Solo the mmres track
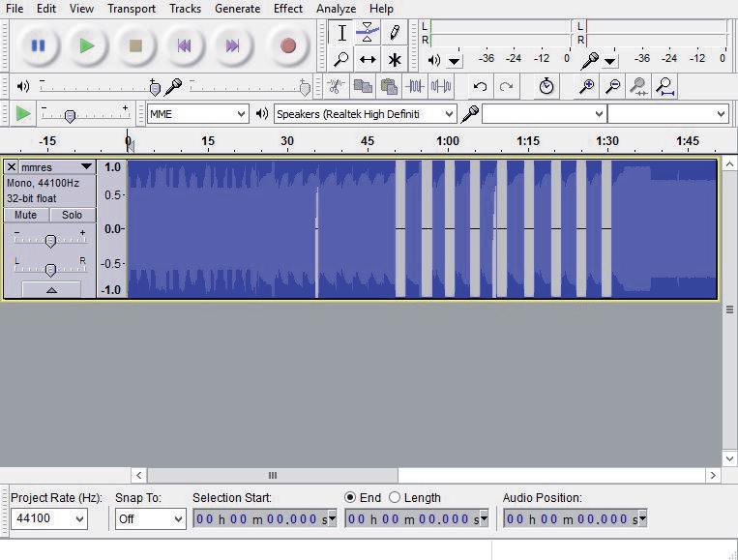The height and width of the screenshot is (560, 738). point(73,215)
